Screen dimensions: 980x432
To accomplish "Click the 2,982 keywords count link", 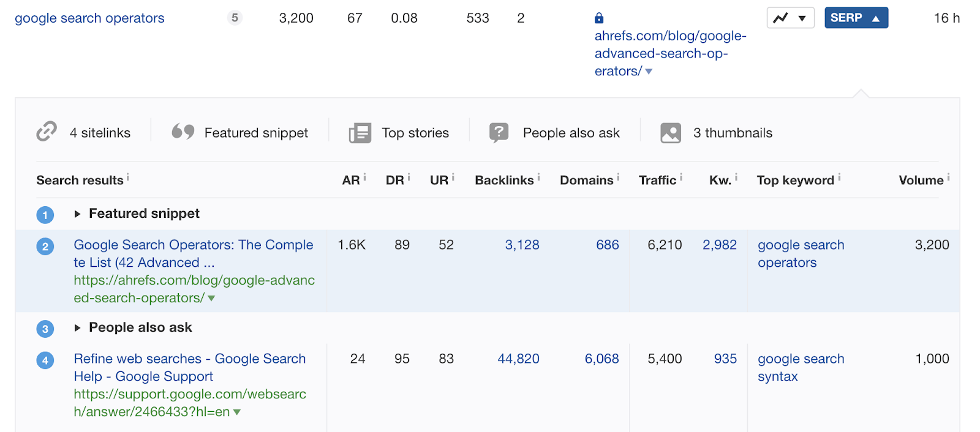I will tap(719, 245).
